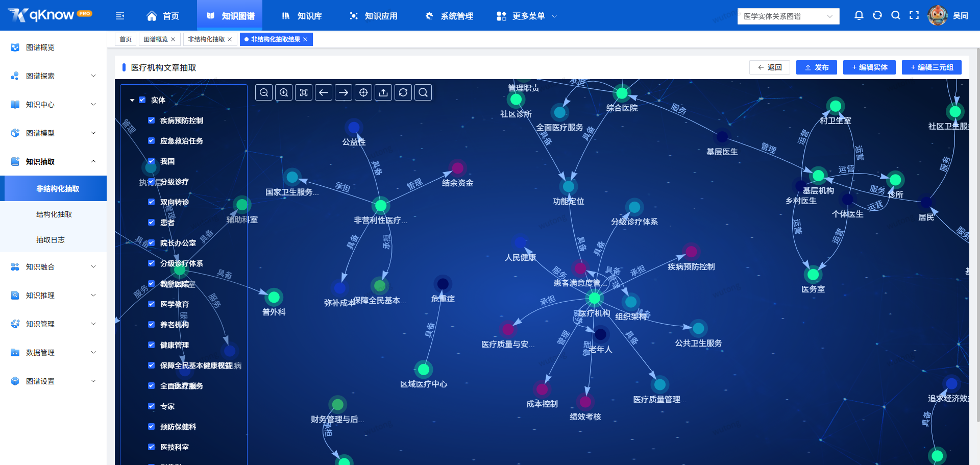Click the 编辑实体 button

[x=869, y=67]
